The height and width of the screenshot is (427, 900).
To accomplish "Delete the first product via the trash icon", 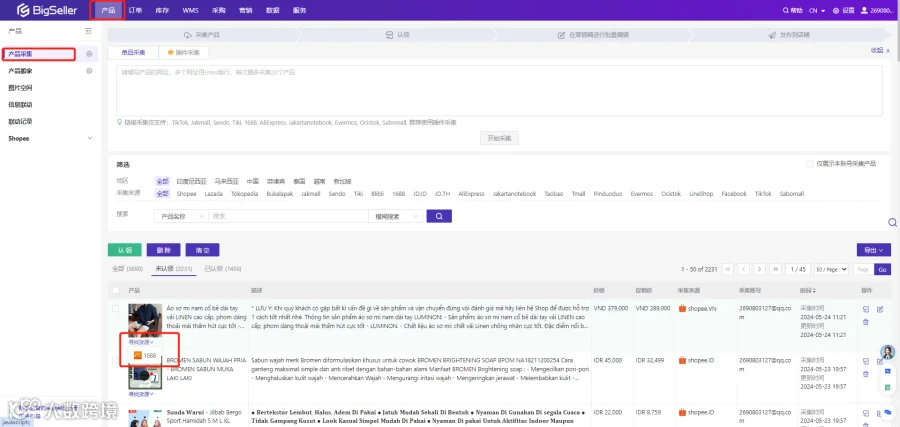I will click(866, 322).
